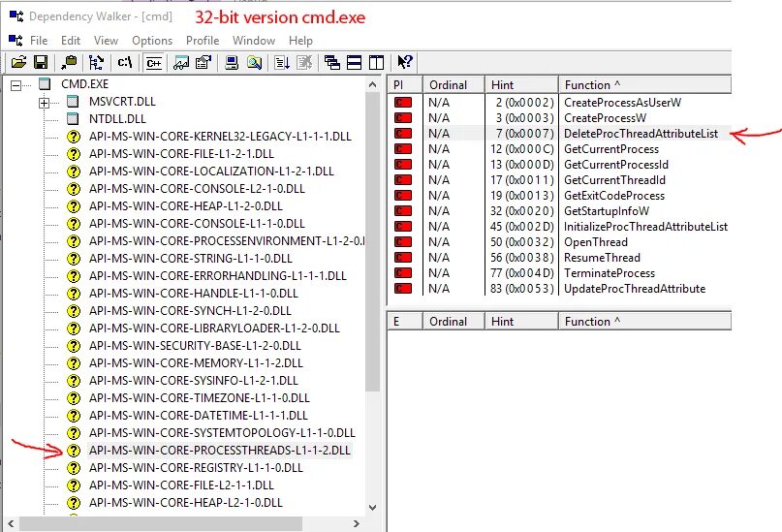Click the module icon beside NTDLL.DLL
This screenshot has width=782, height=532.
tap(73, 118)
